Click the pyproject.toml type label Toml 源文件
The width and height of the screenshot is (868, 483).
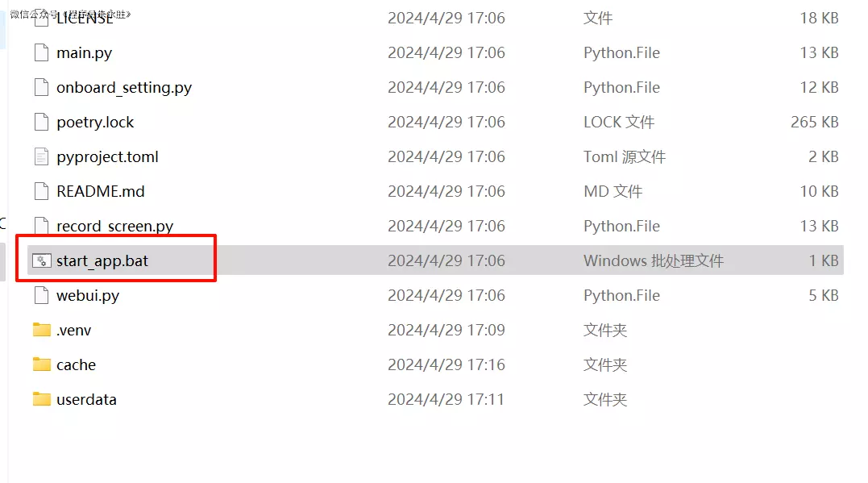625,157
